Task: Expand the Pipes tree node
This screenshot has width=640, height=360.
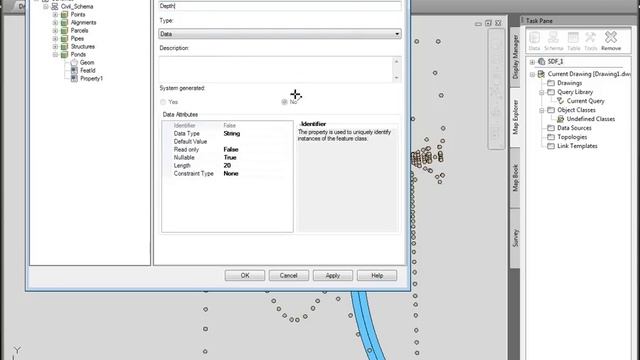Action: click(x=55, y=38)
